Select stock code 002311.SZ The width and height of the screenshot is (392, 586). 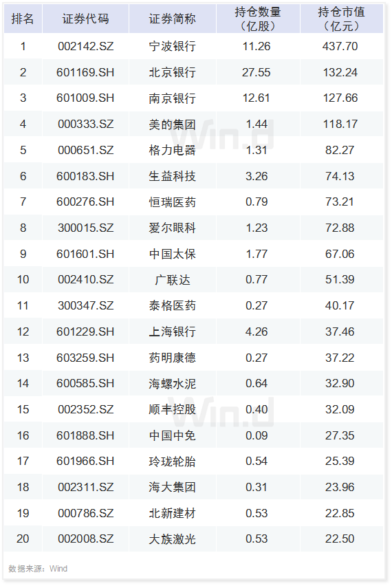pyautogui.click(x=85, y=488)
